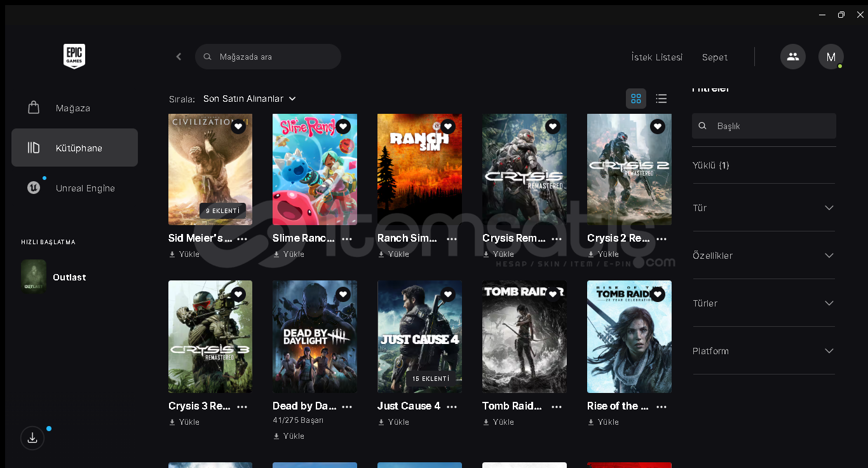Click the 41/275 Başarı text
The height and width of the screenshot is (468, 868).
[298, 420]
